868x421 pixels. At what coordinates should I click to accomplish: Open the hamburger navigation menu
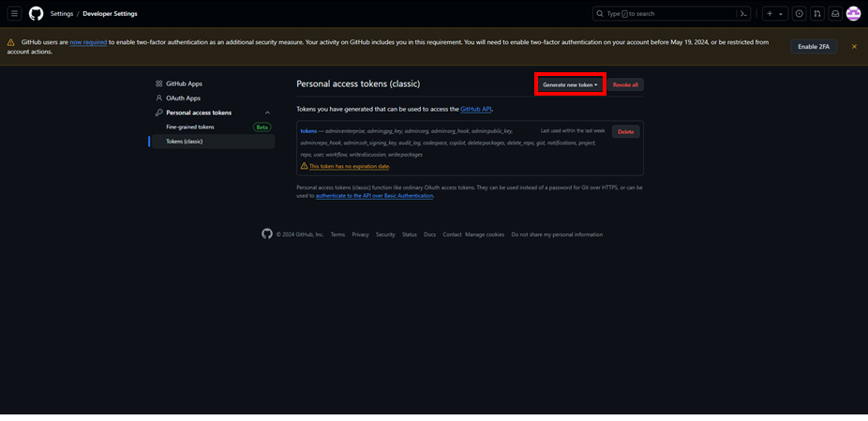click(x=14, y=13)
